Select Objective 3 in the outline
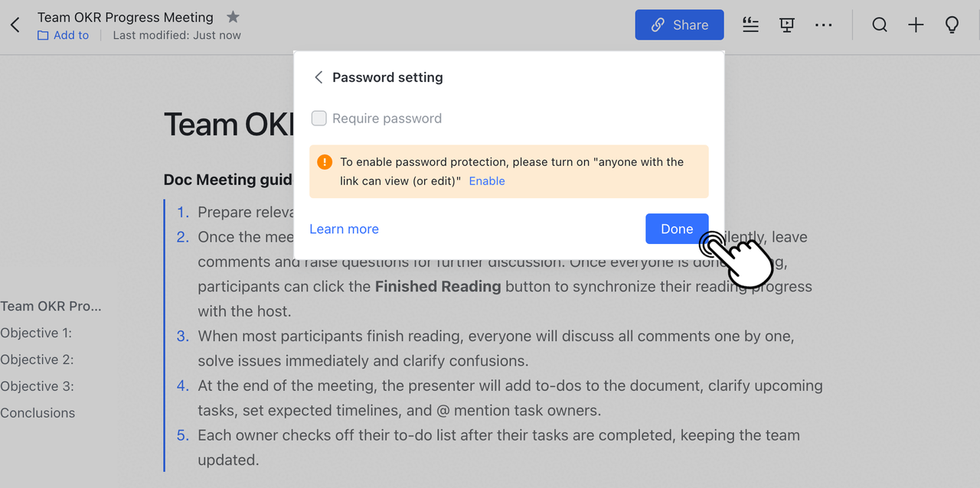Viewport: 980px width, 488px height. (37, 386)
